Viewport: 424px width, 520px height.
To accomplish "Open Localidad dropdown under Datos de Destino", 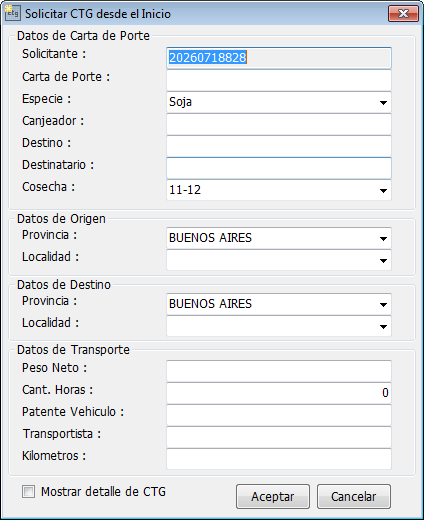I will [x=279, y=326].
